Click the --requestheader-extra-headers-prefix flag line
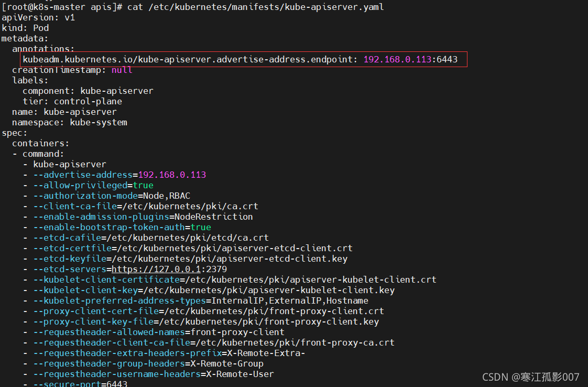Image resolution: width=588 pixels, height=387 pixels. coord(164,353)
